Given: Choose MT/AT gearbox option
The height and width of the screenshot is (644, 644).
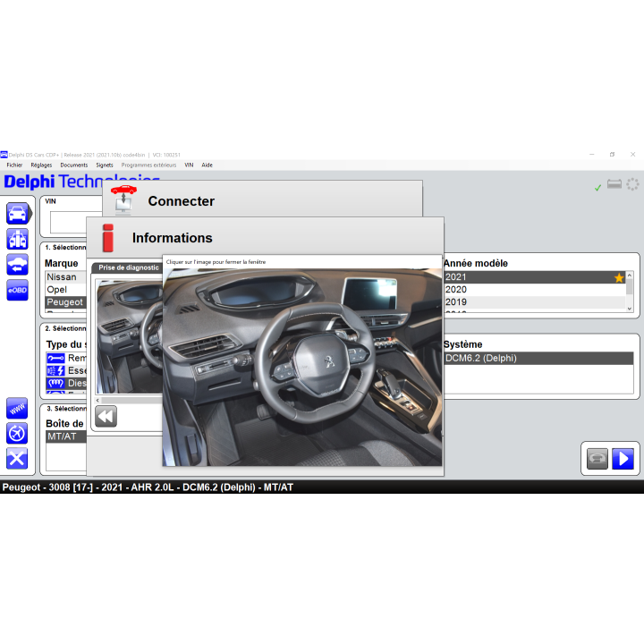Looking at the screenshot, I should click(63, 436).
